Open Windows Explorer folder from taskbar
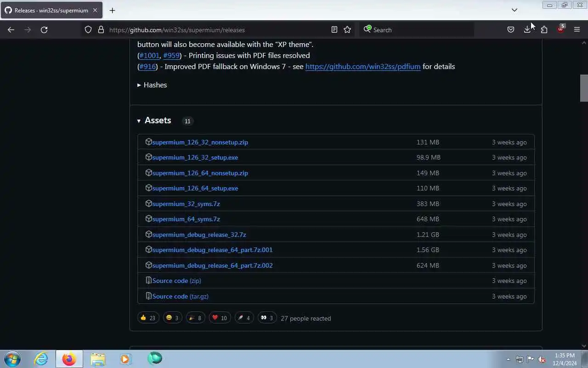588x368 pixels. coord(97,359)
